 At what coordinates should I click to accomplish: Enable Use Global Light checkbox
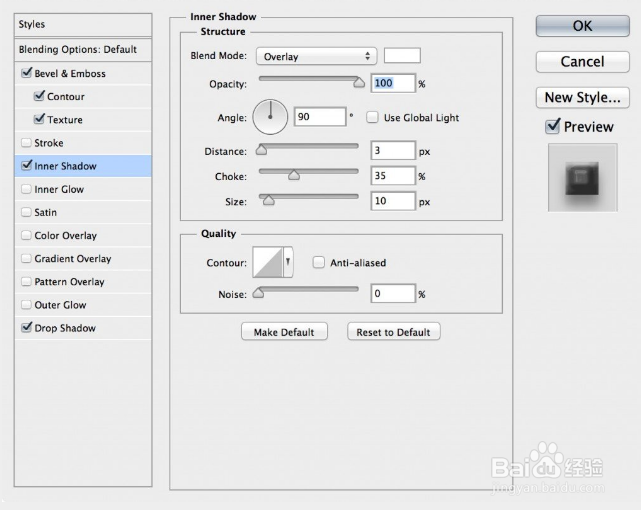click(x=372, y=117)
